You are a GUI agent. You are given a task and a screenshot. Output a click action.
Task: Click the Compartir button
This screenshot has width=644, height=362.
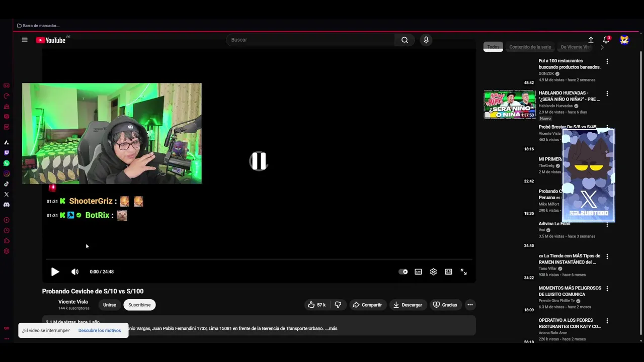(x=367, y=305)
